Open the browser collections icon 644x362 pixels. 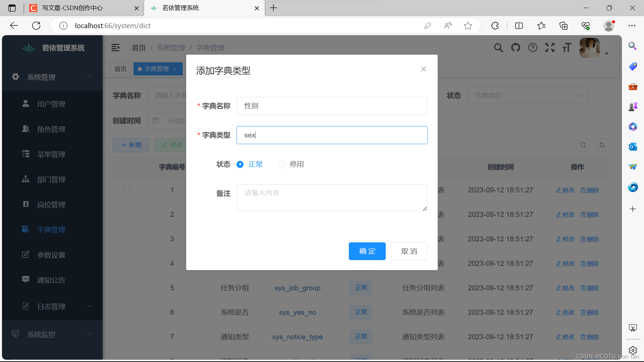563,25
